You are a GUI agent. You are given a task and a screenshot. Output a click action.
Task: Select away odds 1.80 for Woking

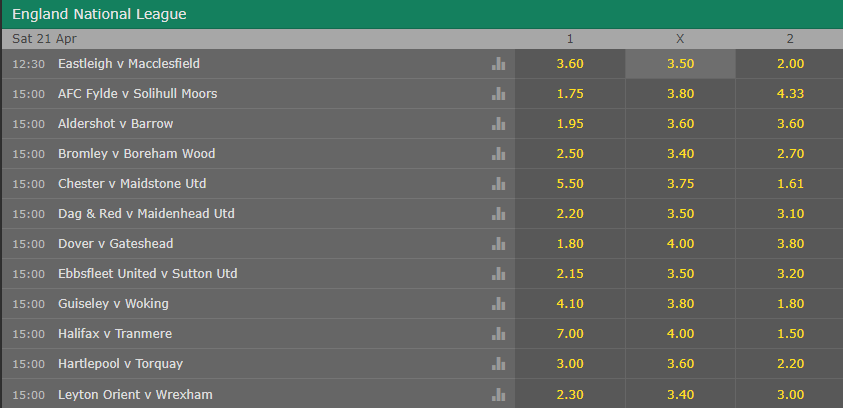pos(790,304)
